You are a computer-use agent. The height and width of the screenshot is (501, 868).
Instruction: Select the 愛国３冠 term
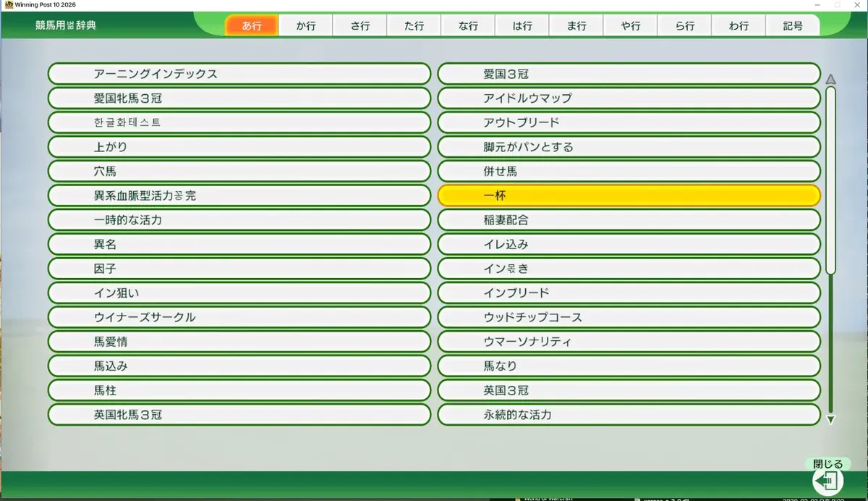[x=629, y=74]
